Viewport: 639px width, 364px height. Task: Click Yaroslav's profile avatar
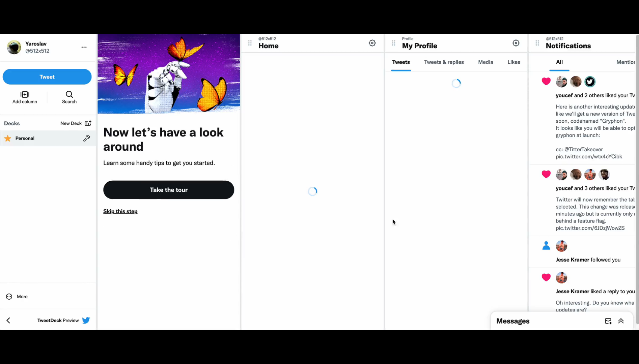pos(14,47)
